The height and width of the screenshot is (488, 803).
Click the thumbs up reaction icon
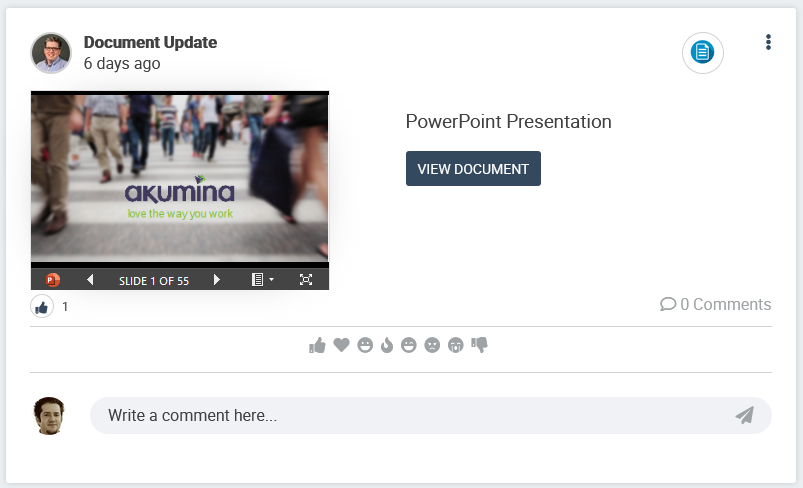(x=318, y=345)
